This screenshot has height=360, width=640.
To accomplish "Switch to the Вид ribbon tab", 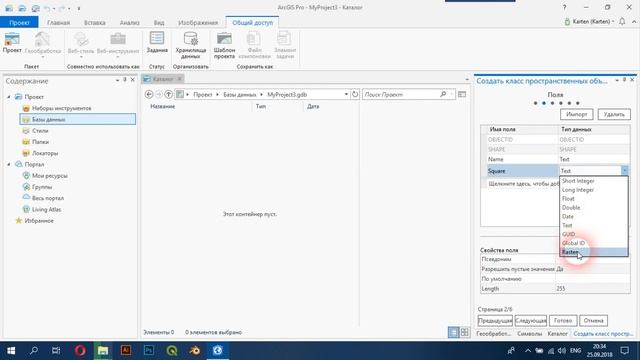I will click(x=159, y=22).
